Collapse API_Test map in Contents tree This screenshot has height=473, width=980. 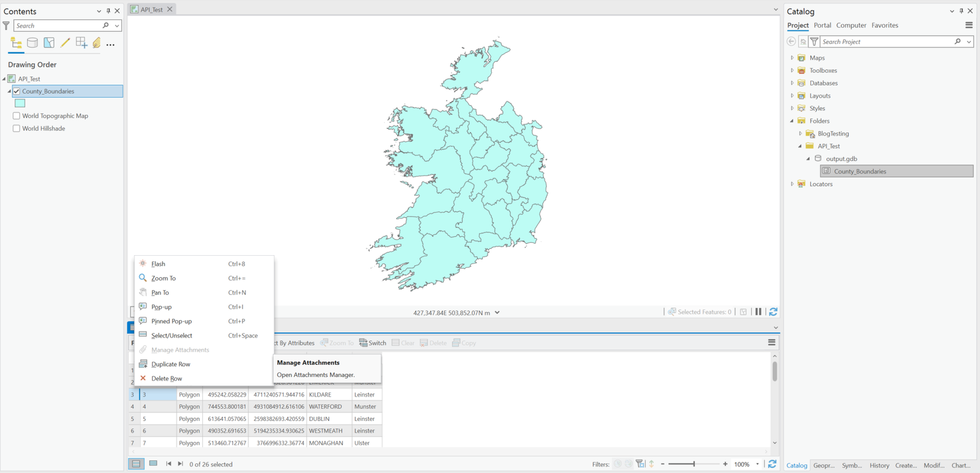tap(4, 79)
